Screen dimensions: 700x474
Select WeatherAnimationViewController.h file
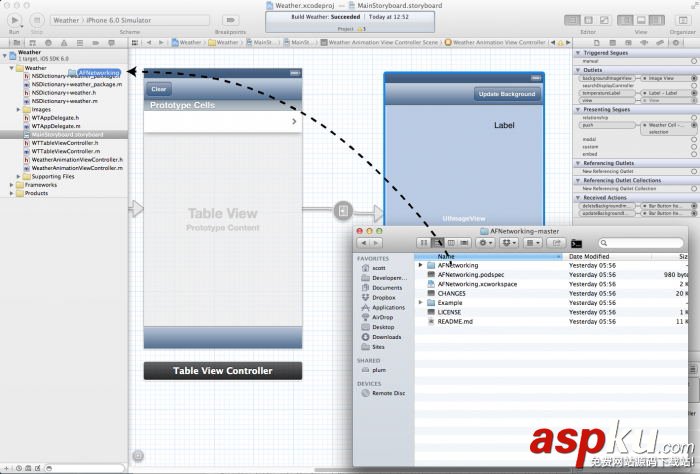click(x=77, y=160)
